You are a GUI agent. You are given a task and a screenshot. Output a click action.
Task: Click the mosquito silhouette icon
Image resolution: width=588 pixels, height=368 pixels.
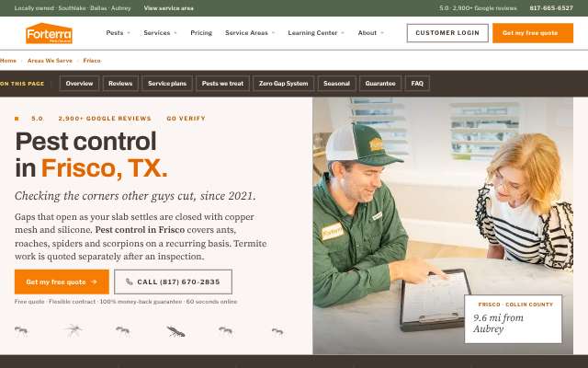73,331
